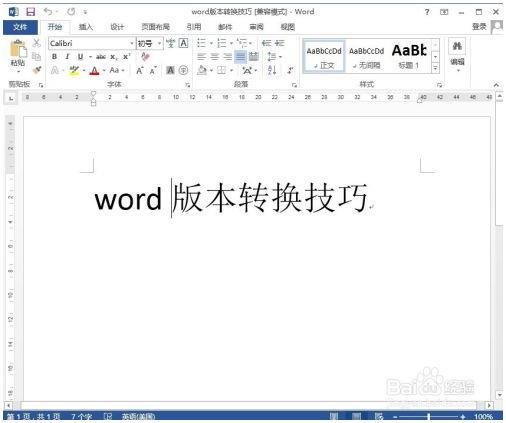Apply red font color A button
The width and height of the screenshot is (506, 423).
click(x=95, y=70)
